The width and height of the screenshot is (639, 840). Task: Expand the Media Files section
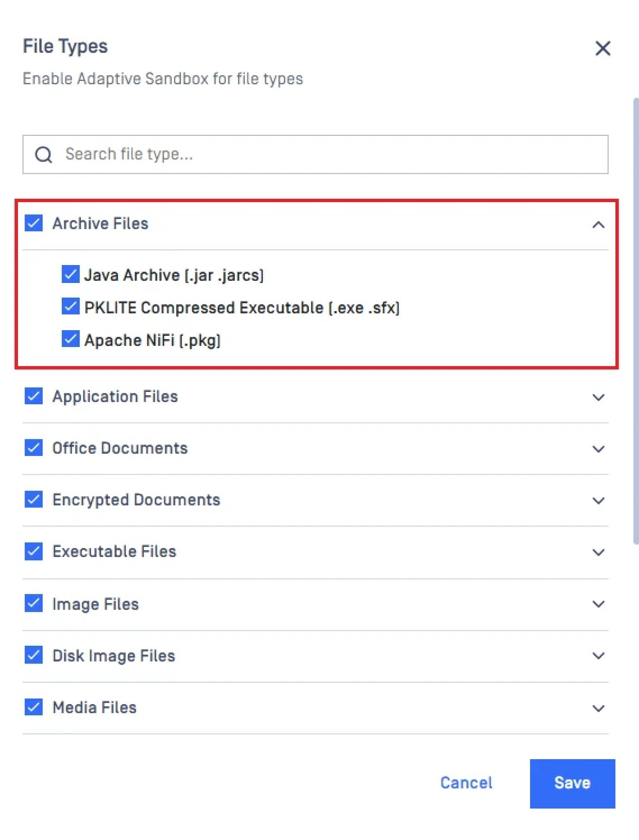pos(598,708)
